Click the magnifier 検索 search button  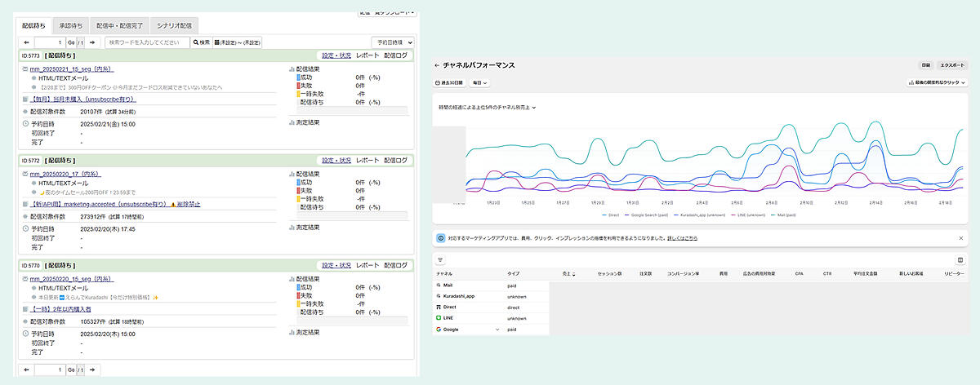click(201, 42)
